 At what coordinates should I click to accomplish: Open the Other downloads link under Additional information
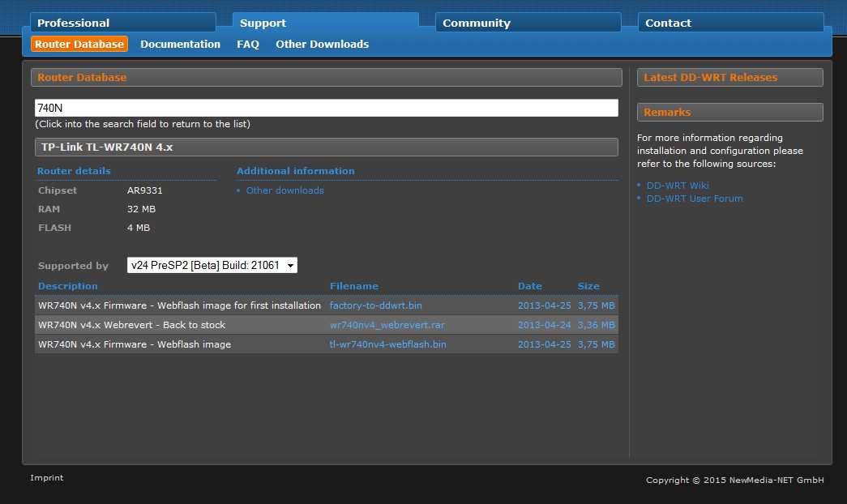click(x=285, y=190)
